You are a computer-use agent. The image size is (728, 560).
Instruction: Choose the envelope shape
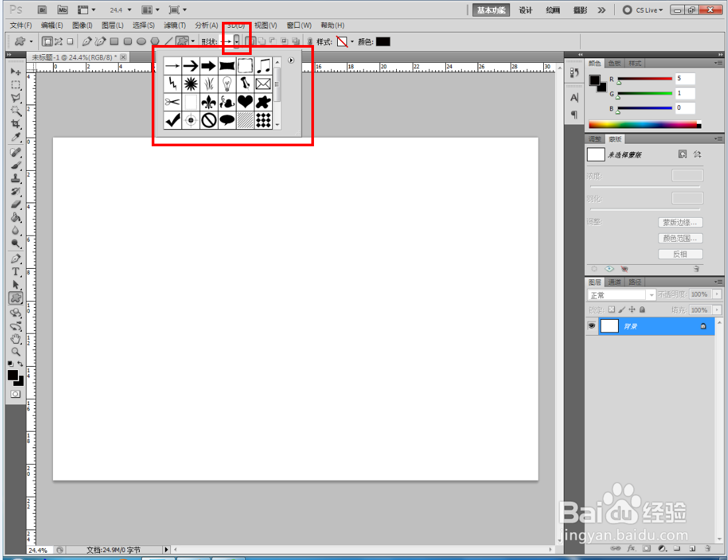(263, 84)
